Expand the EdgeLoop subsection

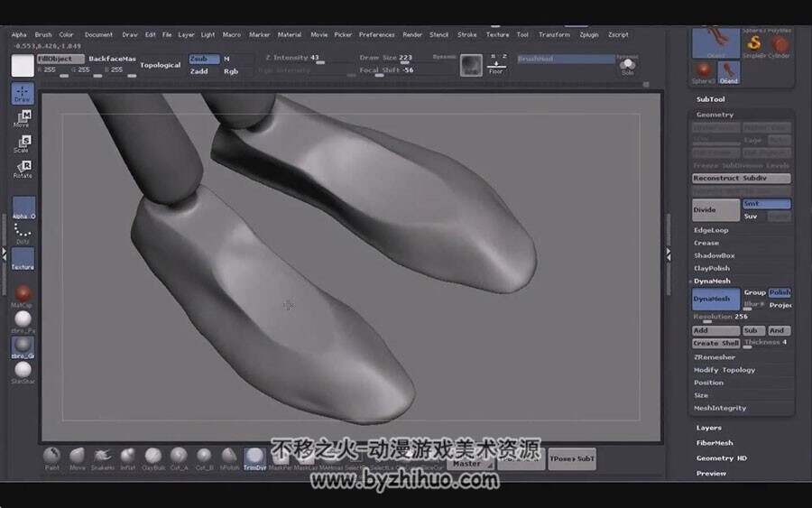[711, 230]
